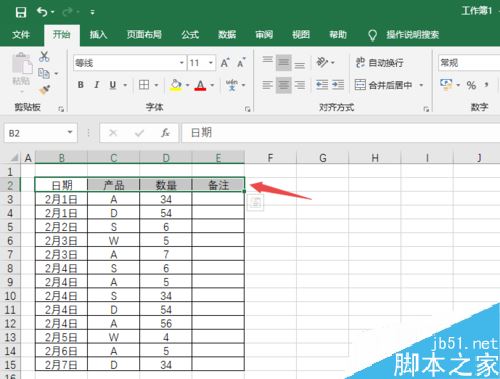Viewport: 500px width, 379px height.
Task: Click the Top Align icon
Action: click(x=267, y=60)
